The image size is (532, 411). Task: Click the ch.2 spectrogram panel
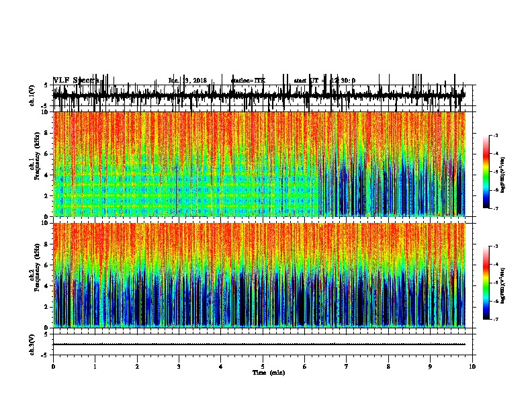tap(259, 275)
